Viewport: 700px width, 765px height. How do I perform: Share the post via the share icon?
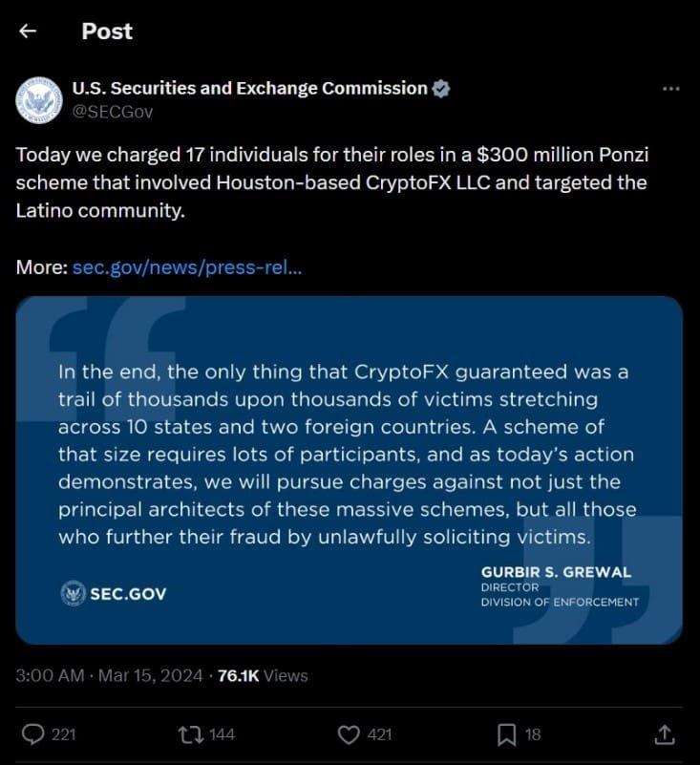pos(665,734)
